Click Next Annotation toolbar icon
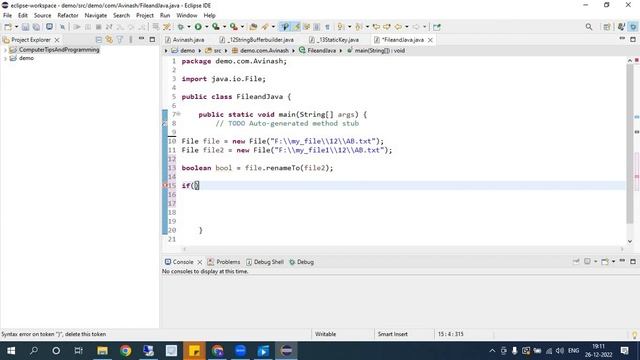Screen dimensions: 640x360 pos(341,27)
